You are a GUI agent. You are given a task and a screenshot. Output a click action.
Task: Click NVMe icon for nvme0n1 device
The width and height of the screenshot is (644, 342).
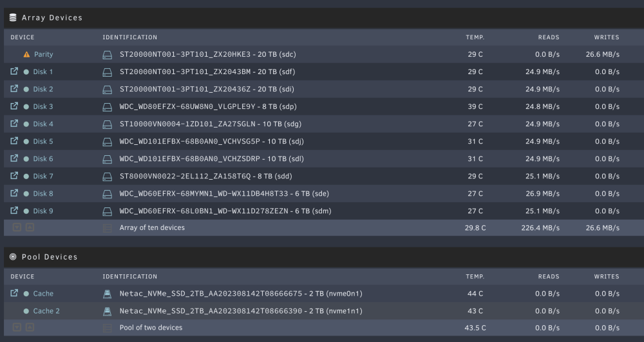click(x=107, y=294)
